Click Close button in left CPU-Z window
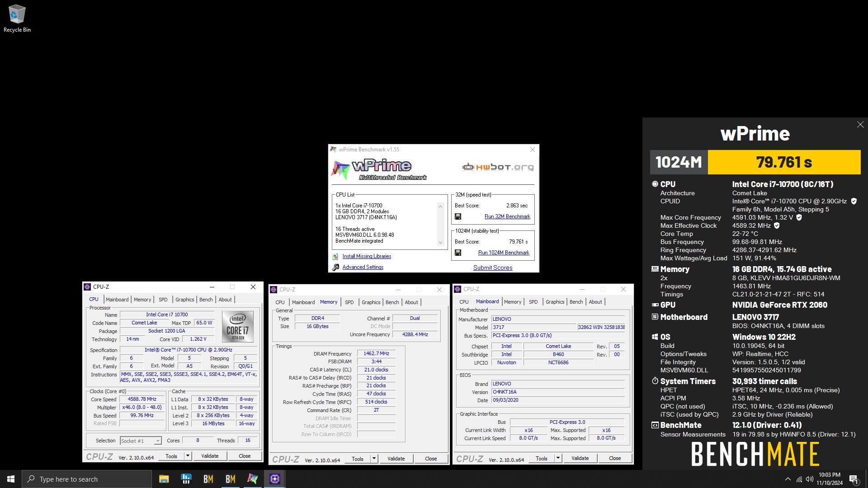Viewport: 868px width, 488px height. (245, 456)
